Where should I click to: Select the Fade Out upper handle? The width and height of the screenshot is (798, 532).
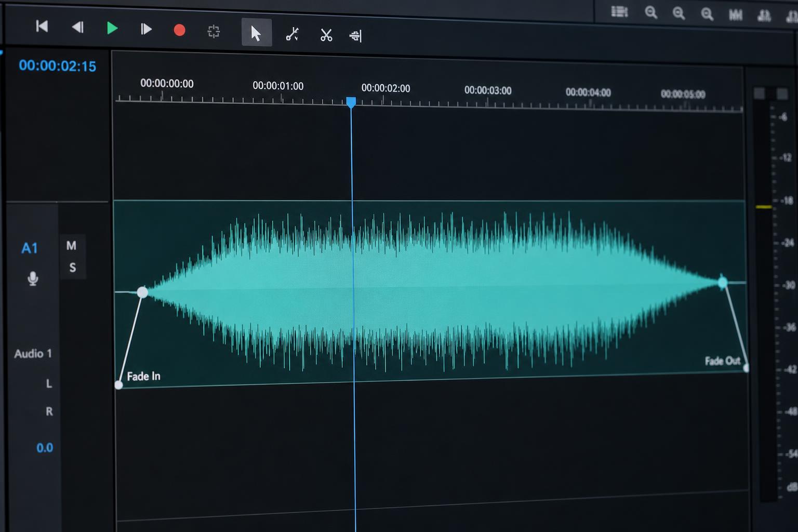click(x=723, y=283)
